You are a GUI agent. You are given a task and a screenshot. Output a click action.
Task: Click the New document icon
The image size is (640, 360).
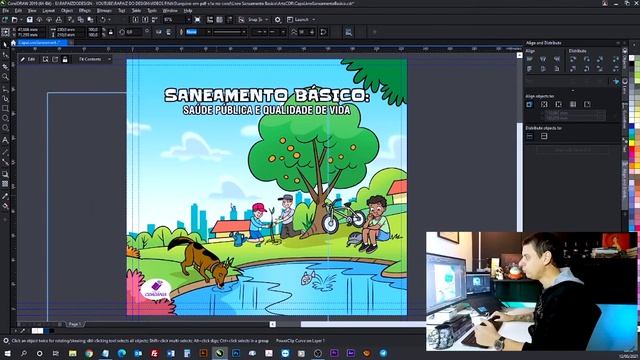tap(5, 20)
